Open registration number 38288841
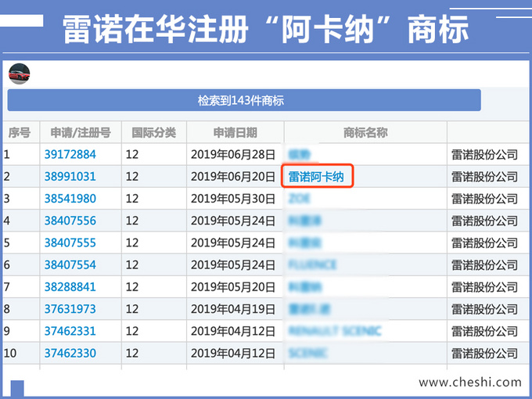Screen dimensions: 532x399 pyautogui.click(x=70, y=286)
